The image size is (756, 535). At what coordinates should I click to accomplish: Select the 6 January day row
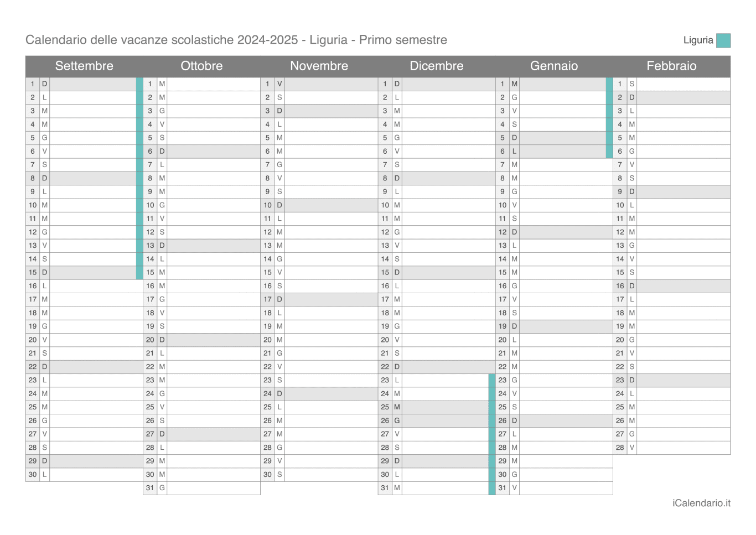click(553, 151)
